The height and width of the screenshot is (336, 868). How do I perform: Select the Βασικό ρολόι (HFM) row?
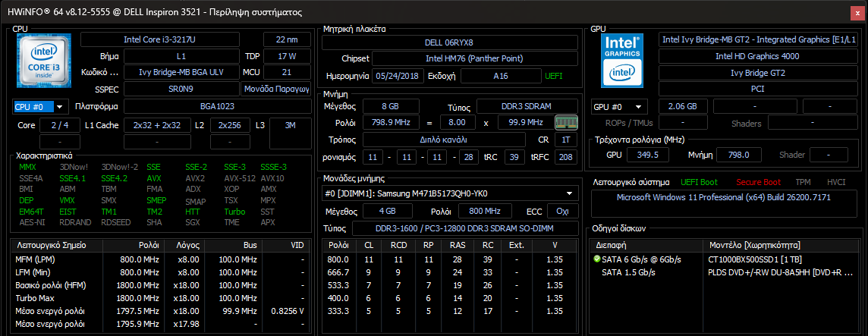161,285
